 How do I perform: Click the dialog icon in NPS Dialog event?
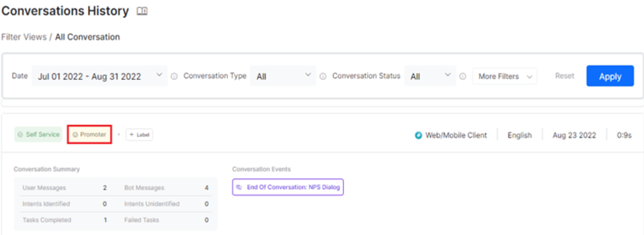coord(239,187)
